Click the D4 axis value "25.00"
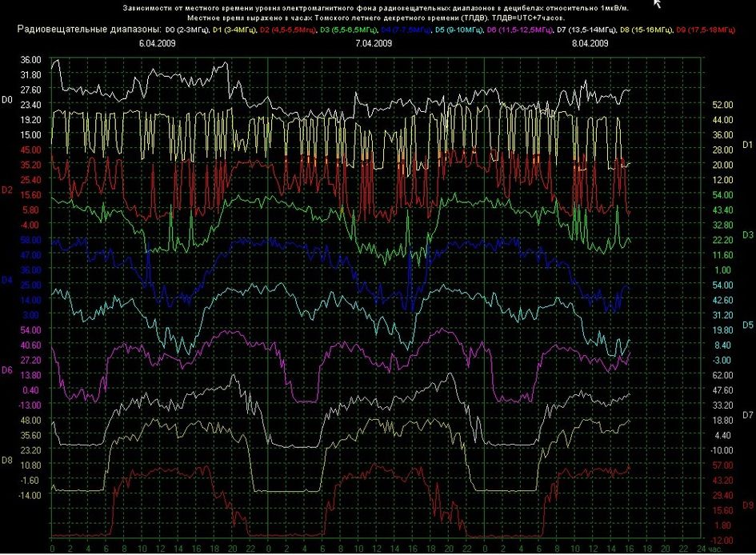 click(x=31, y=285)
